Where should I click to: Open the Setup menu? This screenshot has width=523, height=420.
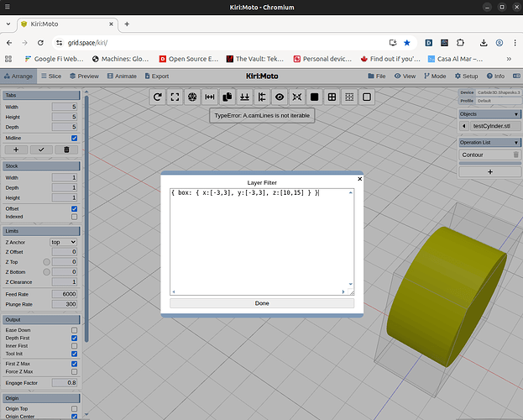coord(465,76)
